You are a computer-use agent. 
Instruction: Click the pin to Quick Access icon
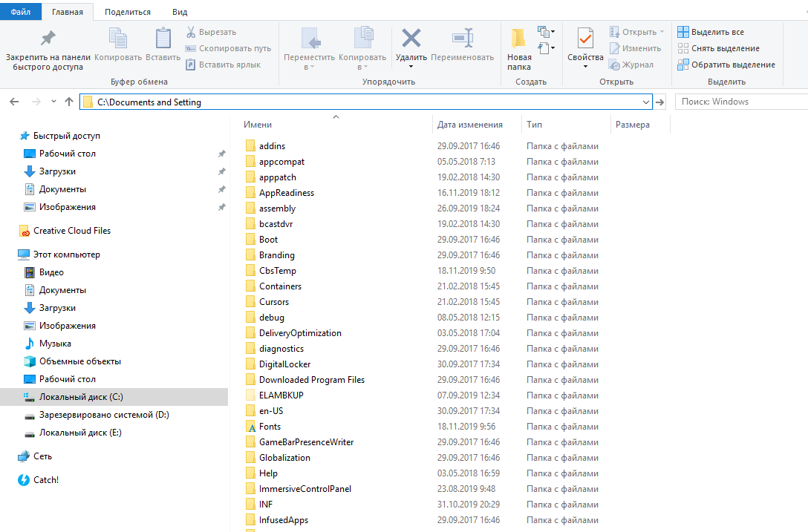[x=48, y=39]
